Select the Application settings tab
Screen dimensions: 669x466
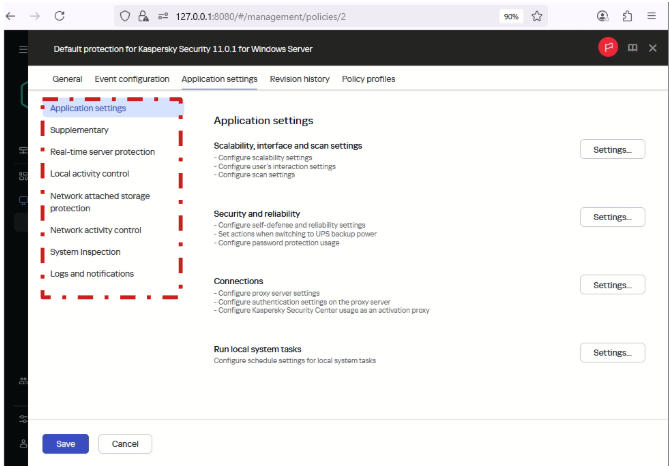point(219,79)
